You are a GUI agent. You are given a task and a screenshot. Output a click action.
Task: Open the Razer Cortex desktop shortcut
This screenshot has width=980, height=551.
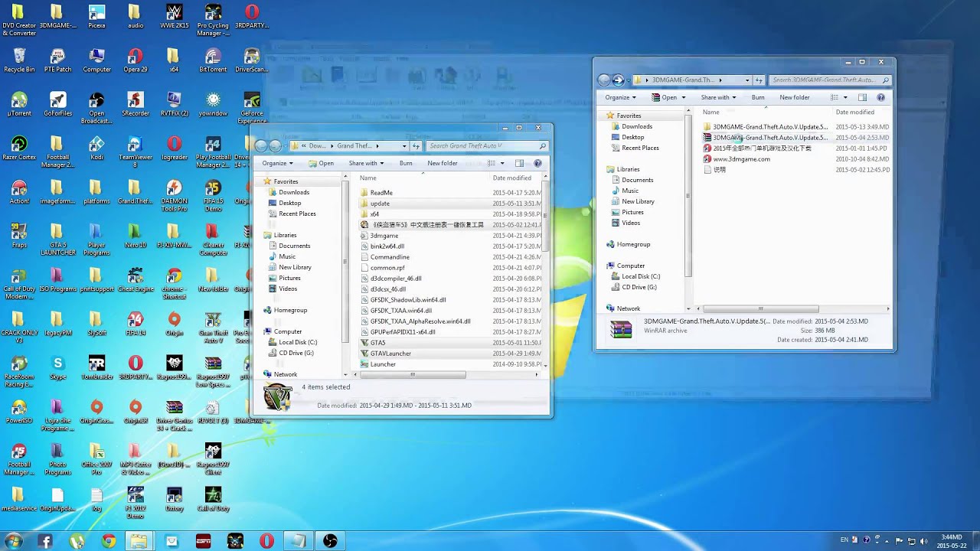(19, 148)
